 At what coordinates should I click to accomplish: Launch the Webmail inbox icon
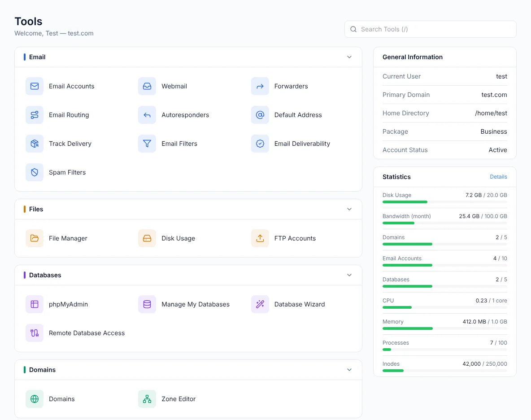coord(147,86)
